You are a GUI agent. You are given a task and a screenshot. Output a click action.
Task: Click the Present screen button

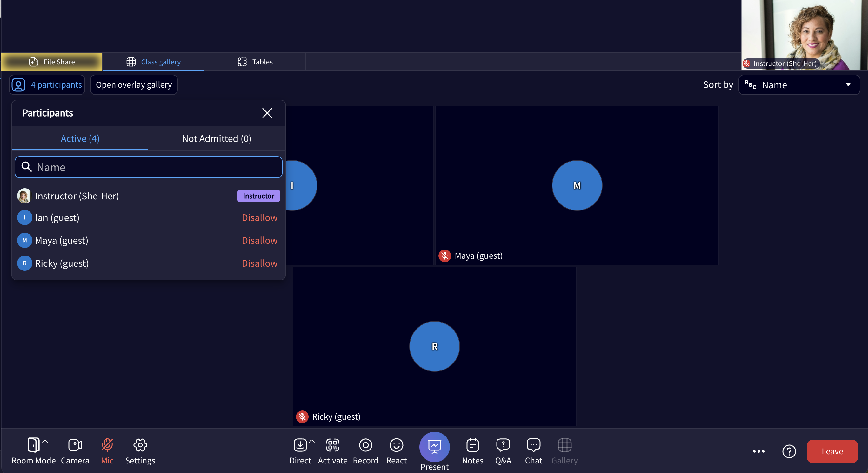tap(434, 447)
